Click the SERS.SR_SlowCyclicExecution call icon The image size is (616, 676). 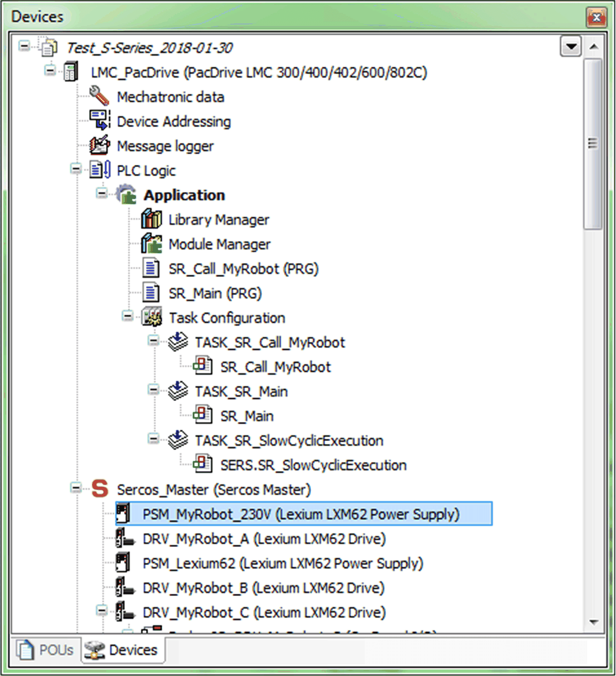[x=203, y=464]
